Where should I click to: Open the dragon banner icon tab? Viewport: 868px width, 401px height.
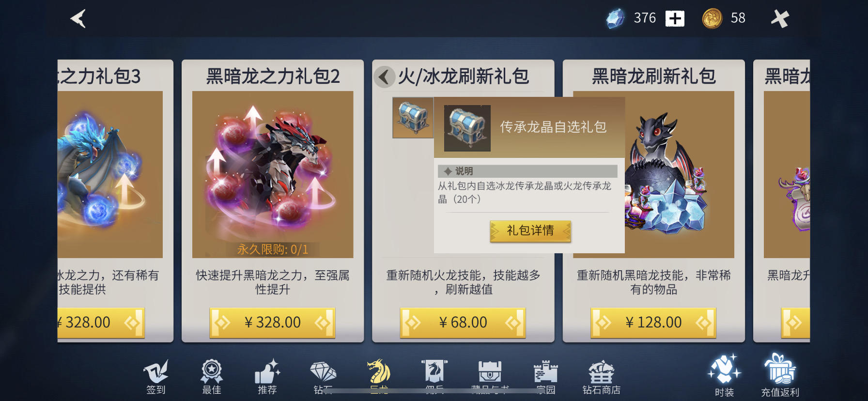pos(434,376)
